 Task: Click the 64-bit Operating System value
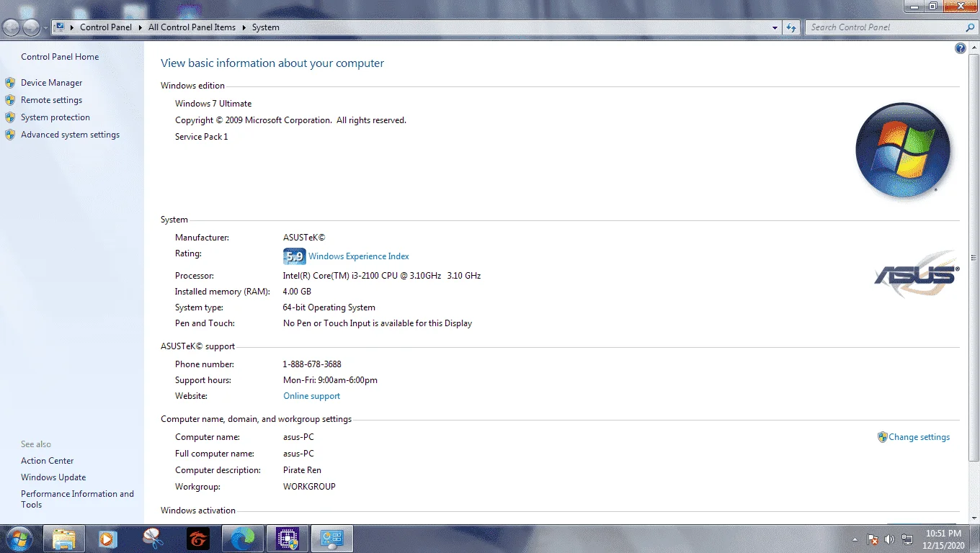[329, 307]
